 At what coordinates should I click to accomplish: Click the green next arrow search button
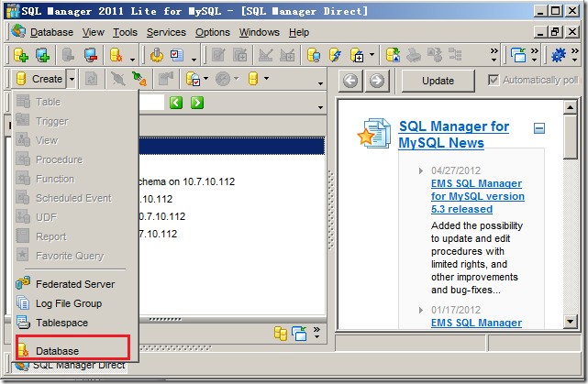(x=197, y=103)
